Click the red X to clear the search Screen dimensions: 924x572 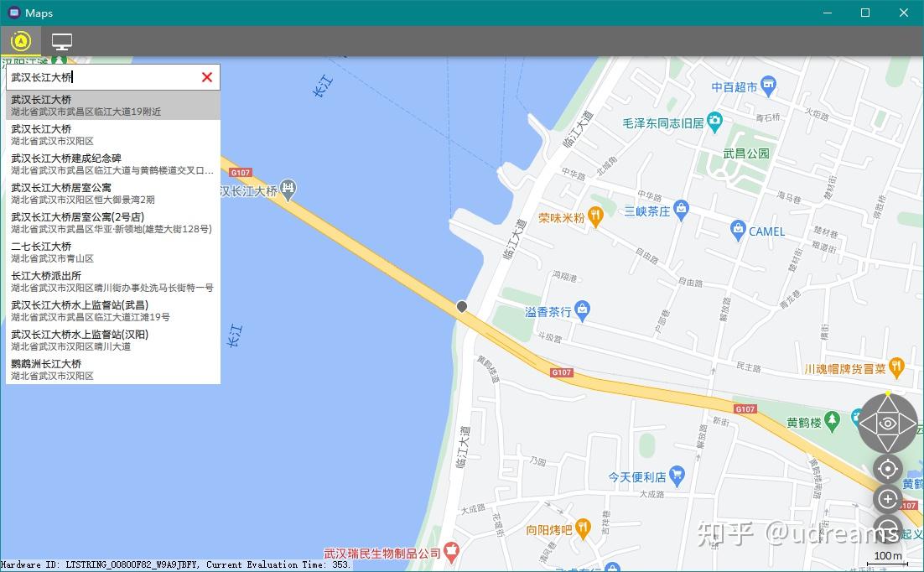206,76
